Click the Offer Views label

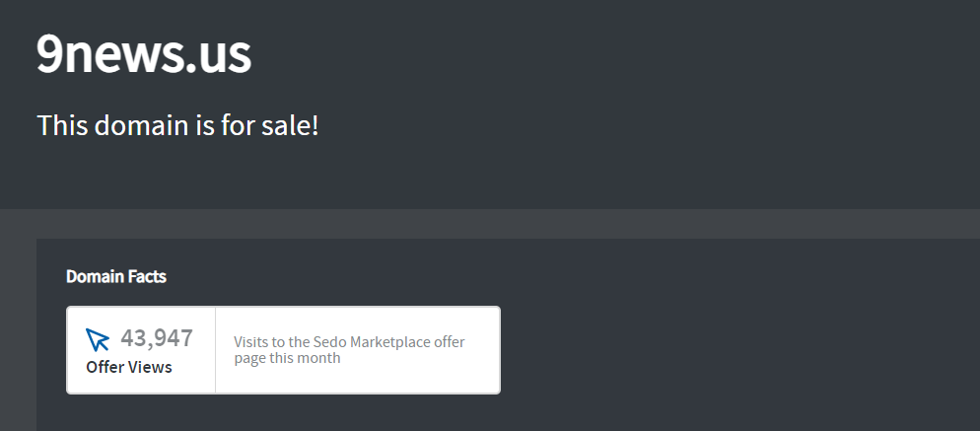[x=129, y=367]
